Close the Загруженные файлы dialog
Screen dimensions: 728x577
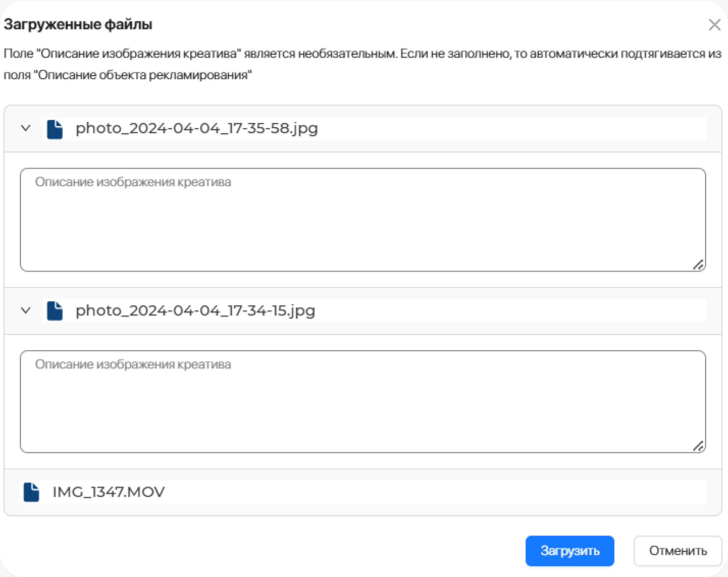714,25
